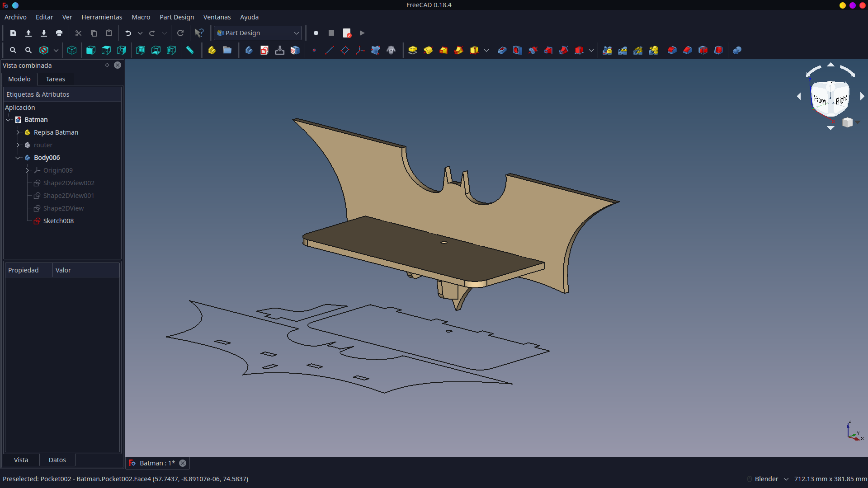
Task: Select the Fillet tool
Action: click(x=672, y=50)
